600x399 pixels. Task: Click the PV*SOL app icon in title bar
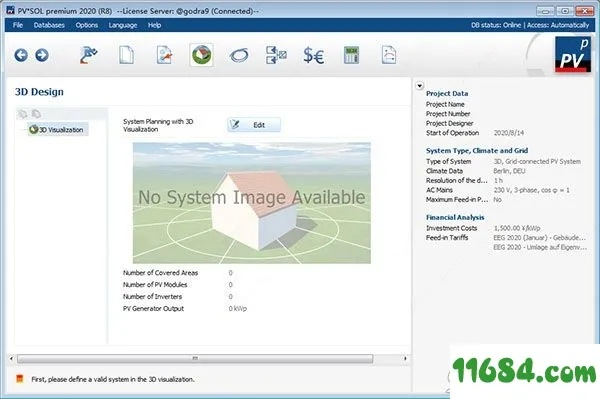[x=10, y=10]
